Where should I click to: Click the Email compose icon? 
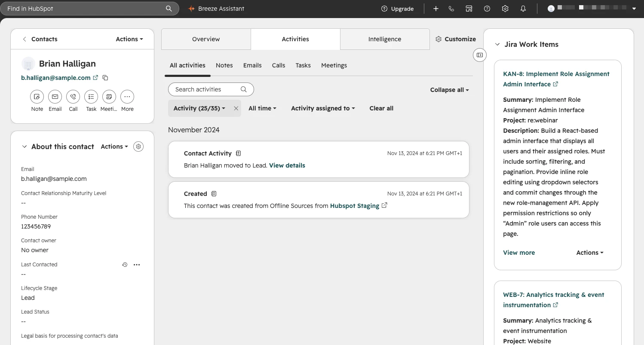[55, 97]
